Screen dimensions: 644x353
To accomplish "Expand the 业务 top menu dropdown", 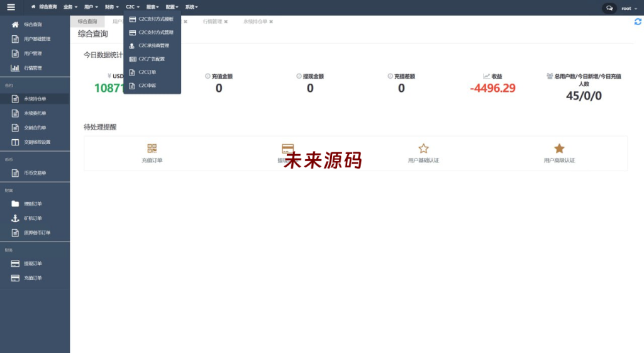I will 70,7.
